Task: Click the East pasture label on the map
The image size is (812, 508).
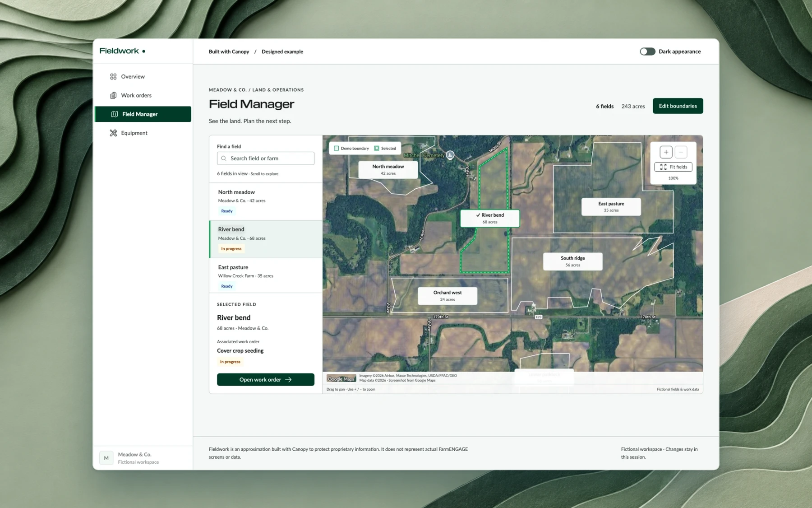Action: tap(611, 207)
